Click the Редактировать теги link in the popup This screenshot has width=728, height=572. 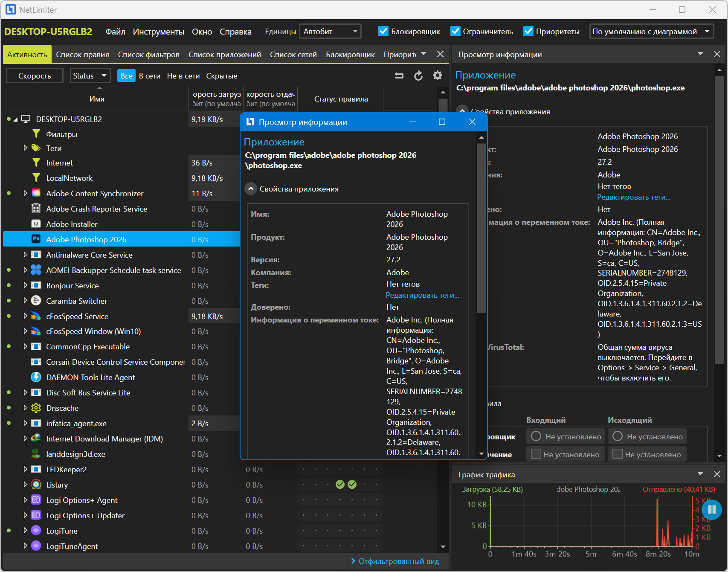(x=422, y=295)
